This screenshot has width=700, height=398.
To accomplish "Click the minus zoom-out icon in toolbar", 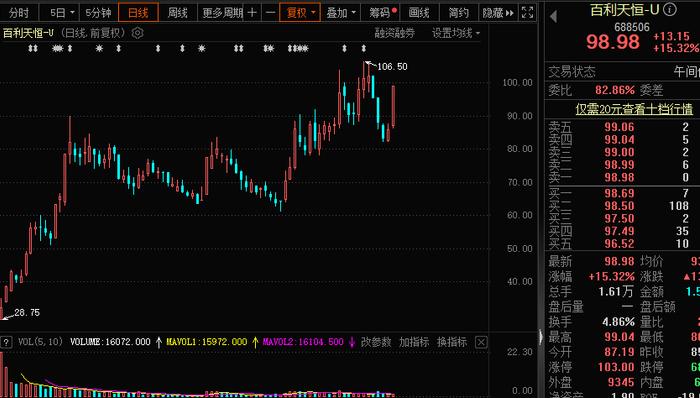I will point(271,12).
